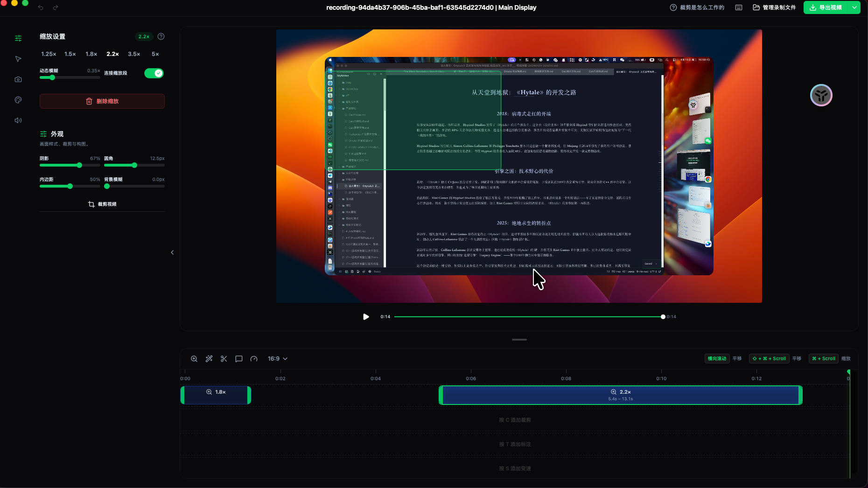Open the zoom settings sliders sidebar icon
Viewport: 868px width, 488px height.
pyautogui.click(x=18, y=38)
